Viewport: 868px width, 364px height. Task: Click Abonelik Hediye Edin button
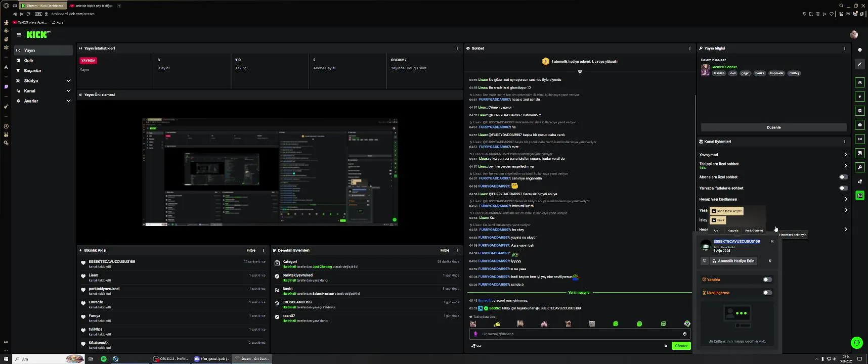click(734, 261)
